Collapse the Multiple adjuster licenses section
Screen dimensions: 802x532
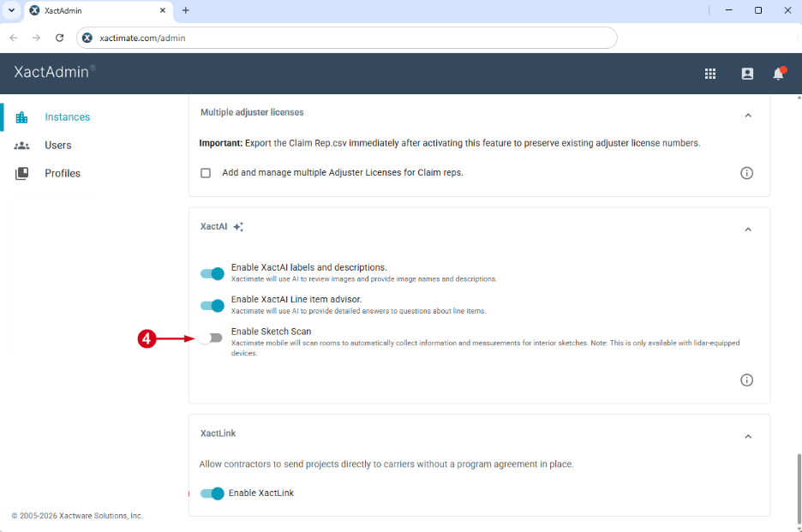748,115
